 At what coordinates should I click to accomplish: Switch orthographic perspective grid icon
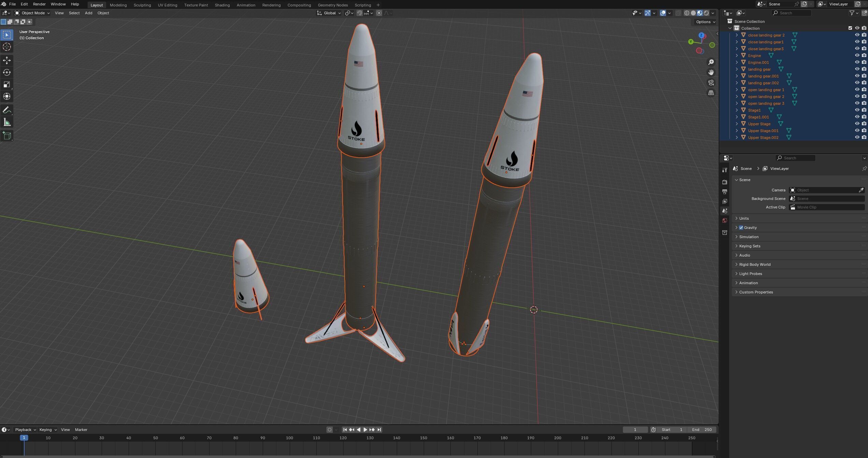coord(711,93)
